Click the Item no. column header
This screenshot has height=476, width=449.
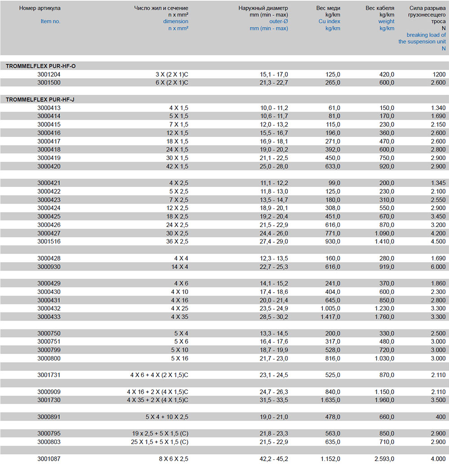(50, 21)
